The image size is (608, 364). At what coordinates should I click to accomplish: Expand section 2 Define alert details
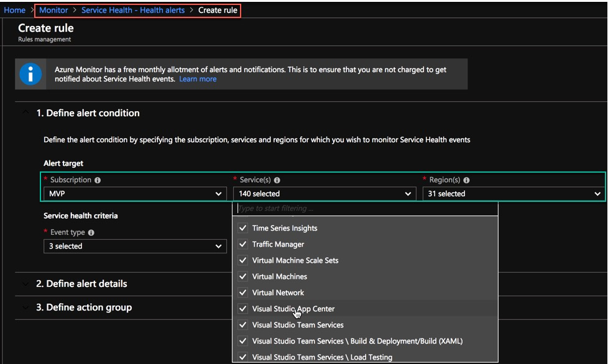pos(81,284)
